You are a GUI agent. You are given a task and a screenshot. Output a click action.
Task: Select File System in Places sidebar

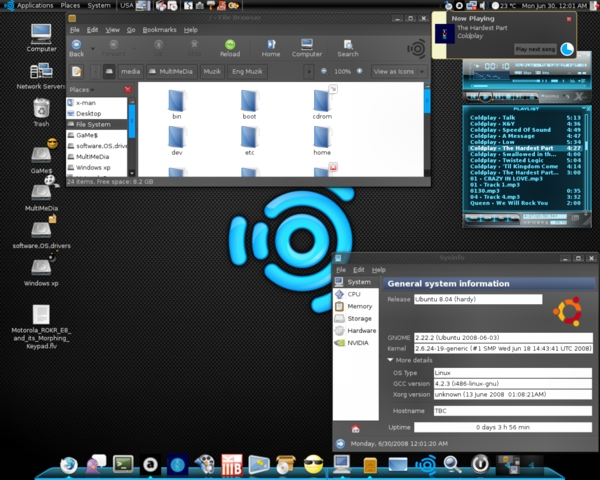coord(96,124)
